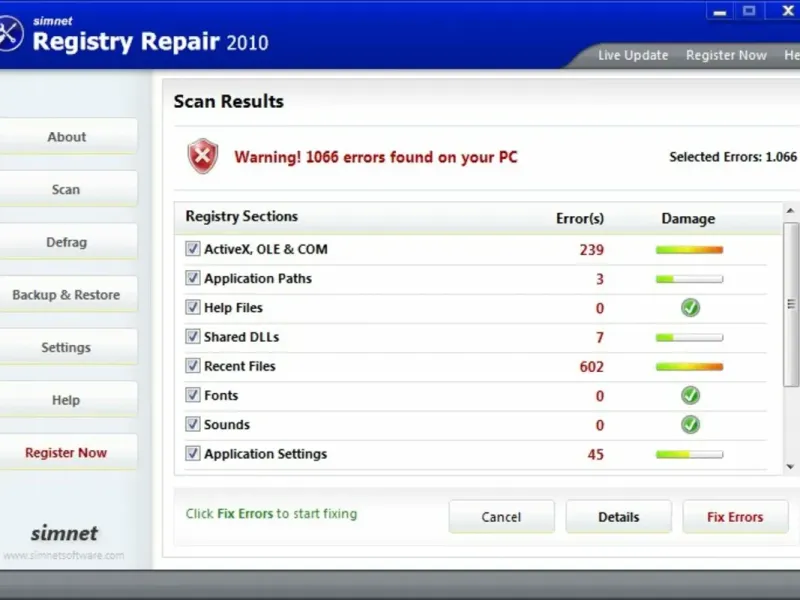Click Register Now in the top bar
This screenshot has height=600, width=800.
click(726, 55)
